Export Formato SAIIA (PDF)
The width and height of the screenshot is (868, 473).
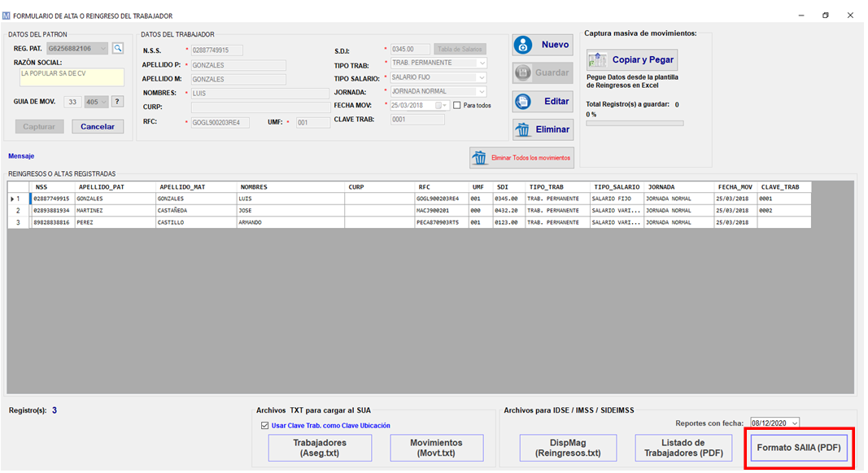799,448
